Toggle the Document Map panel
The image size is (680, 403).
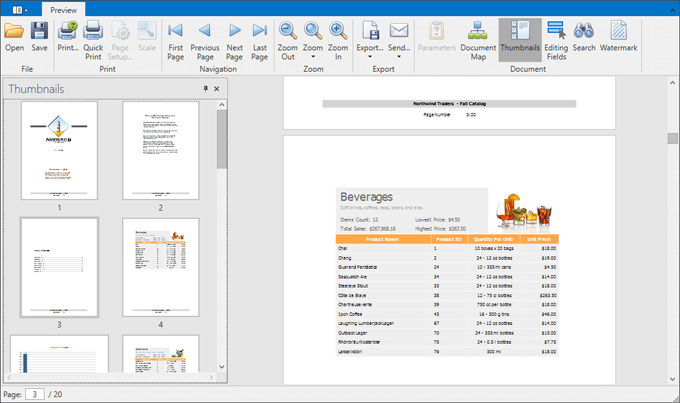coord(477,36)
